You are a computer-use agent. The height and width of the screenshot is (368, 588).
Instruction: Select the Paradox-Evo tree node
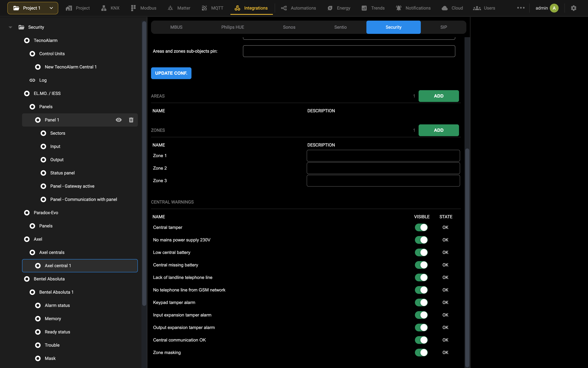coord(46,213)
